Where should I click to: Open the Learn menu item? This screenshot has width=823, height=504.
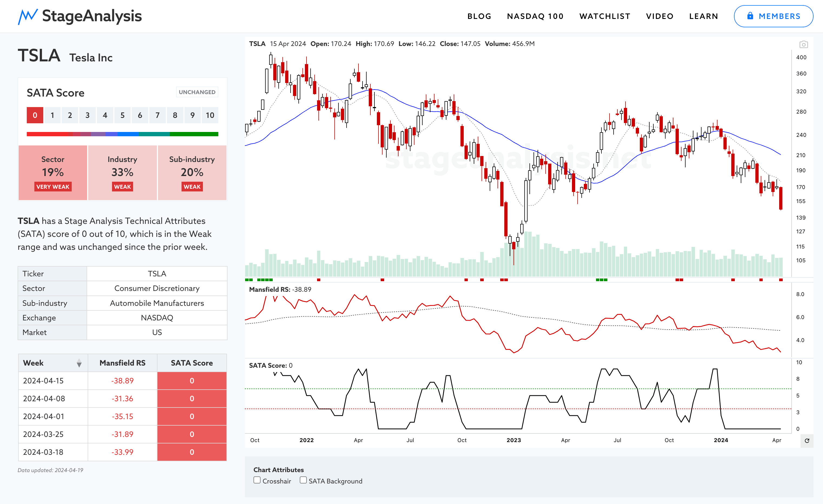tap(703, 16)
